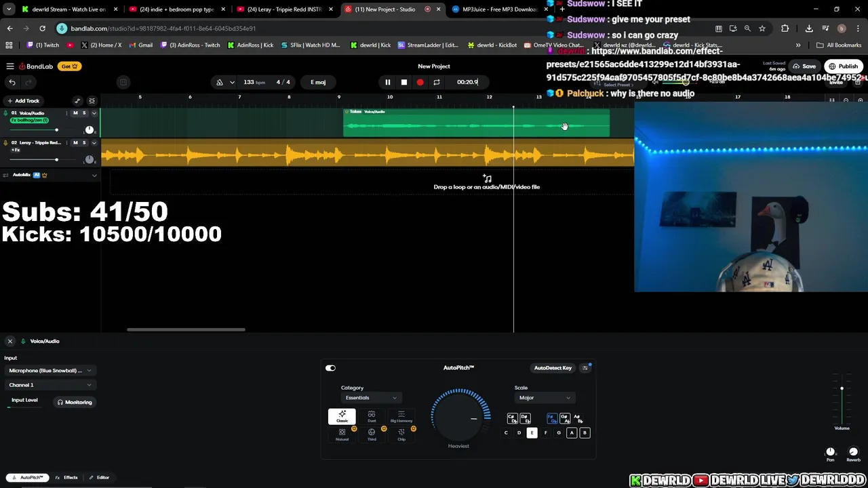Open the BandLab hamburger menu
Image resolution: width=868 pixels, height=488 pixels.
click(x=10, y=66)
